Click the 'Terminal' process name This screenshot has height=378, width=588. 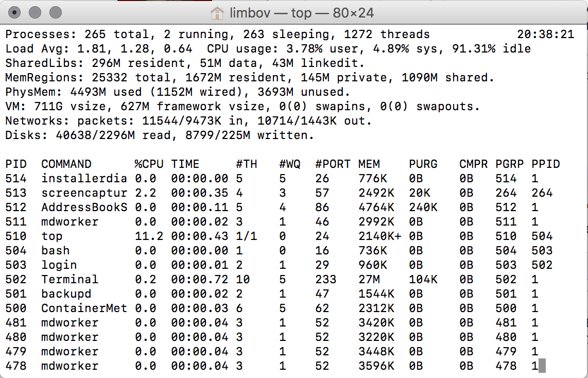pyautogui.click(x=70, y=279)
